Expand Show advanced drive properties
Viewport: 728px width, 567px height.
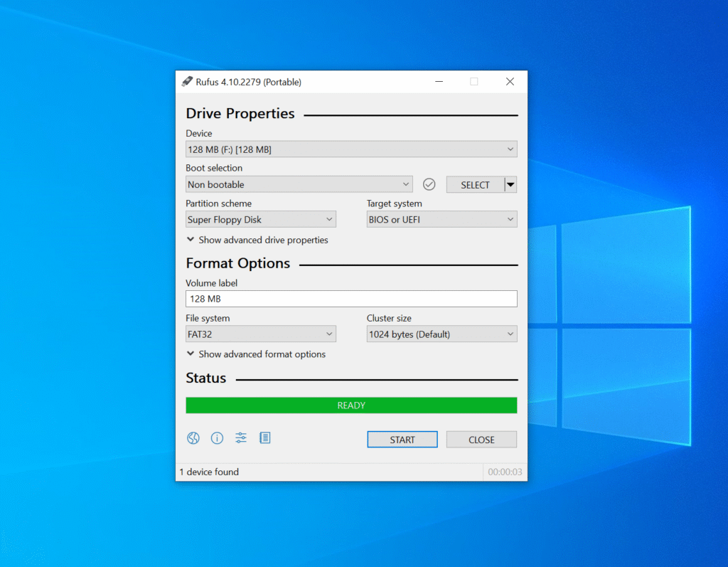(x=257, y=240)
